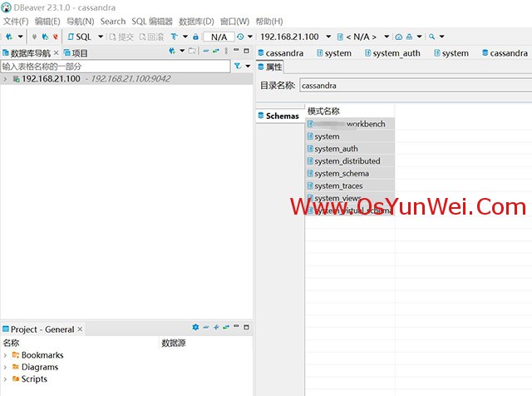532x396 pixels.
Task: Expand the 192.168.21.100 connection node
Action: point(5,79)
